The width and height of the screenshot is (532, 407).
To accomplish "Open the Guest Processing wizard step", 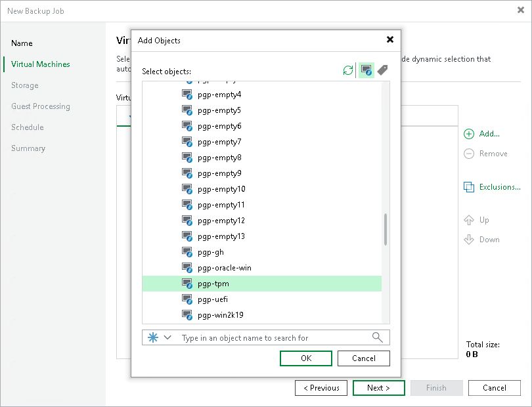I will coord(41,106).
